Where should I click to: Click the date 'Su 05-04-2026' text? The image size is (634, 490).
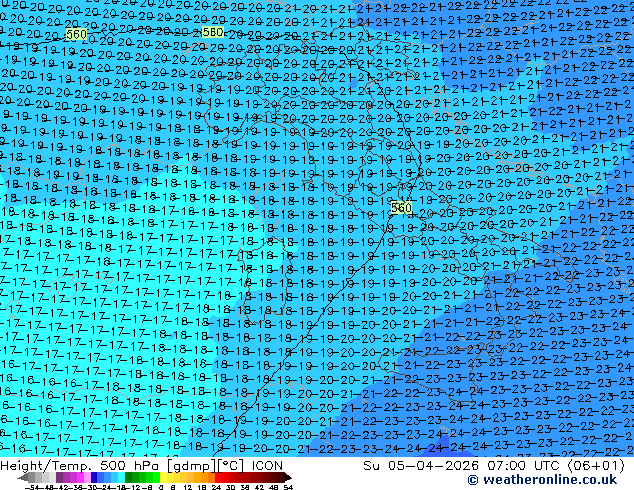point(421,466)
